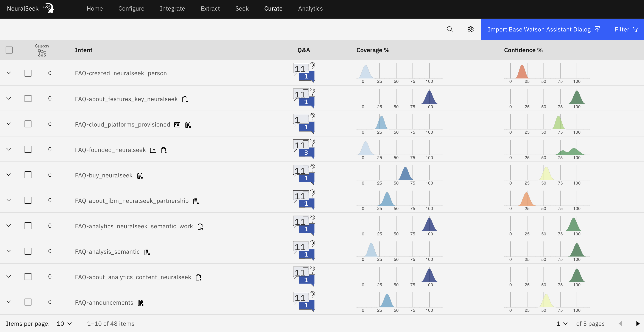The width and height of the screenshot is (644, 335).
Task: Open the Configure tab
Action: (x=131, y=8)
